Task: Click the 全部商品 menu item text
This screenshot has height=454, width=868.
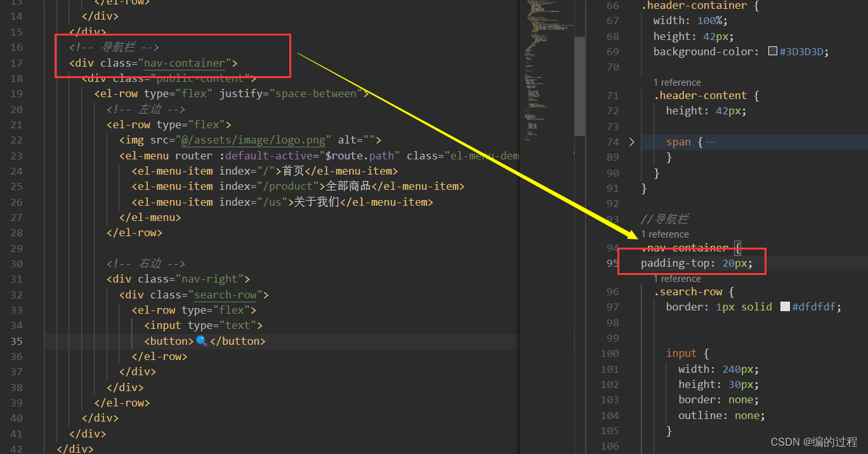Action: click(x=348, y=187)
